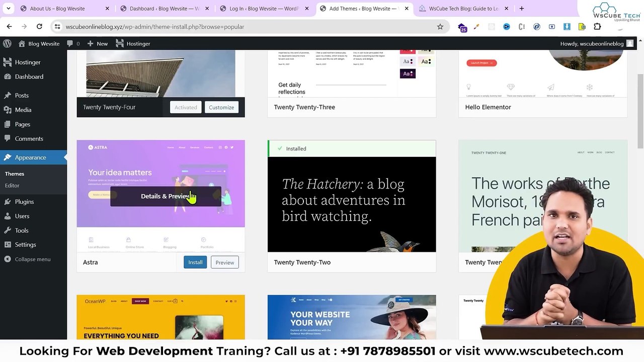644x362 pixels.
Task: Visit site via Blog Wevsite admin bar link
Action: [39, 44]
